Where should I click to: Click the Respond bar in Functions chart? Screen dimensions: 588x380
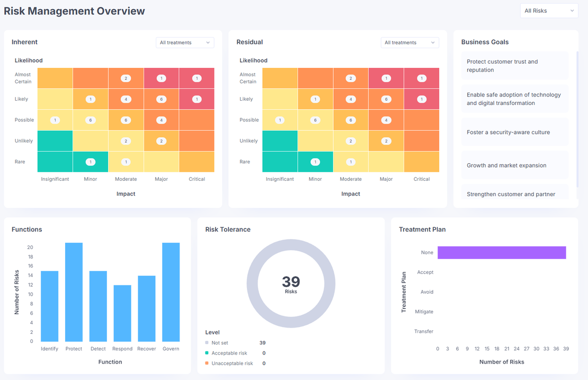pyautogui.click(x=122, y=313)
